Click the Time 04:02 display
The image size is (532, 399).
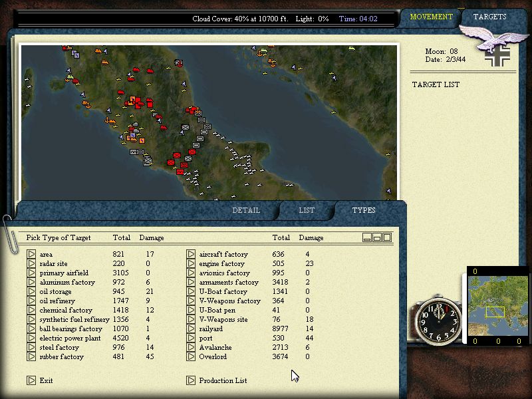pos(358,19)
